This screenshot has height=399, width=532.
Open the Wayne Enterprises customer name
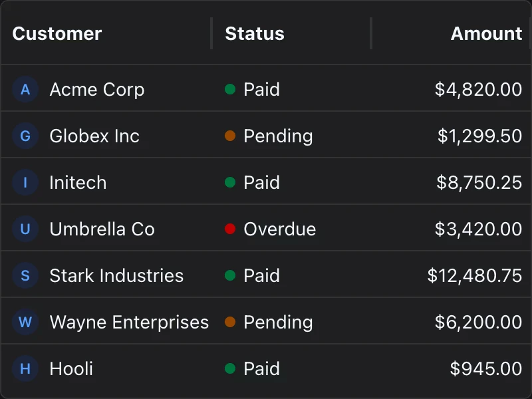tap(129, 322)
